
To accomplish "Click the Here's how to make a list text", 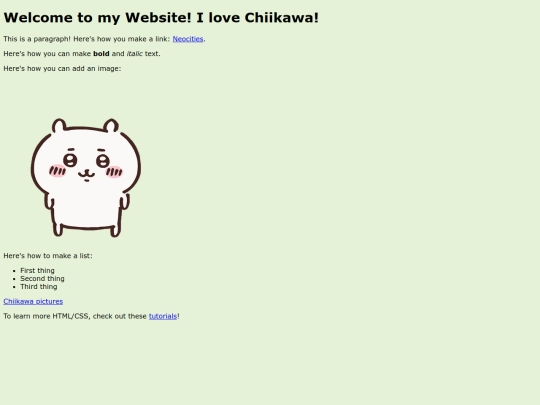I will (x=48, y=256).
